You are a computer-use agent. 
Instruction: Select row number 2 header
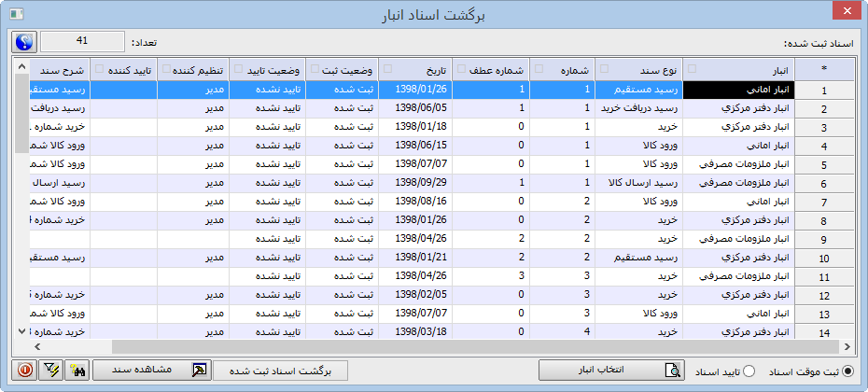click(x=824, y=109)
